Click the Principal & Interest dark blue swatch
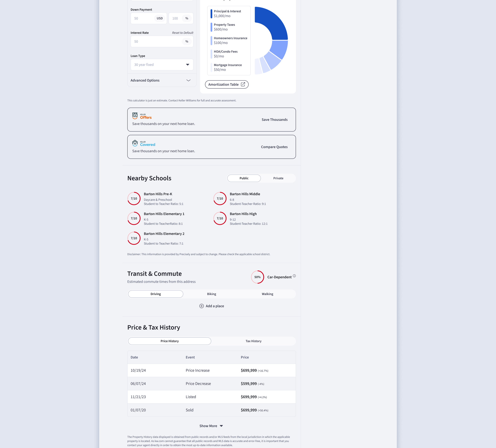The image size is (496, 448). [x=211, y=13]
